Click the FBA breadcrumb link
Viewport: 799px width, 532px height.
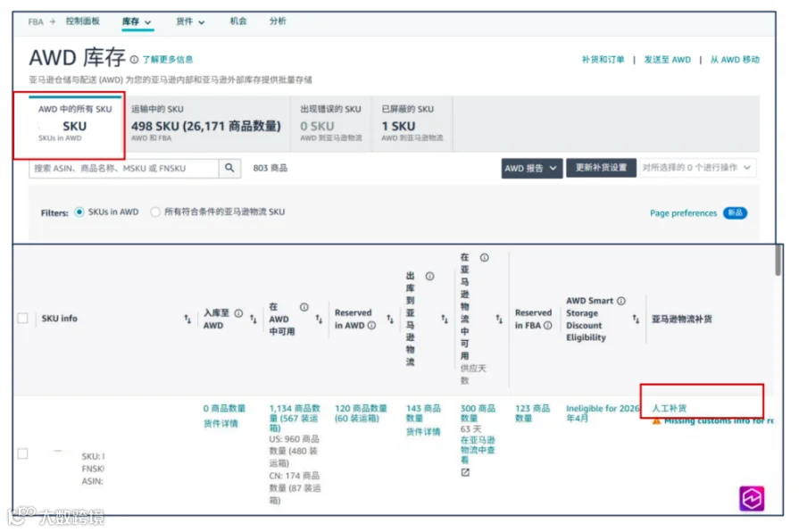(x=36, y=22)
